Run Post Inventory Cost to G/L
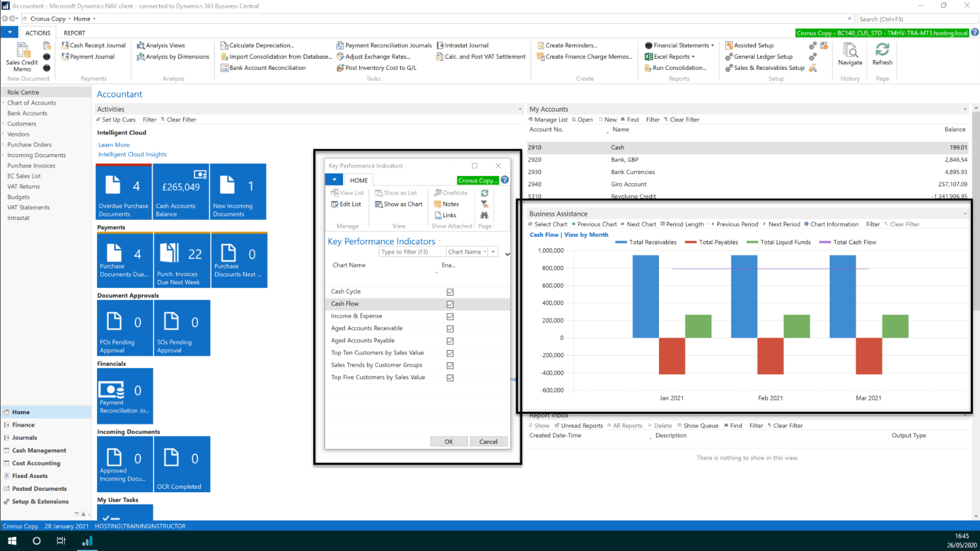980x551 pixels. [376, 68]
